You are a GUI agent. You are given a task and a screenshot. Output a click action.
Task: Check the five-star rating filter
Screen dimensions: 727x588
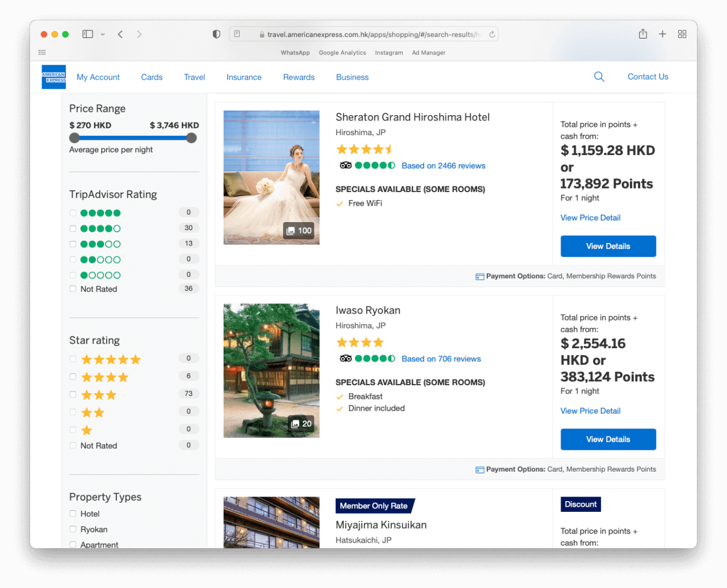pyautogui.click(x=73, y=359)
